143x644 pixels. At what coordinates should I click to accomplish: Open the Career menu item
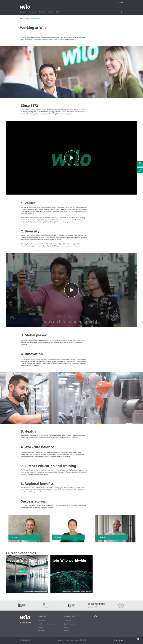(x=51, y=12)
